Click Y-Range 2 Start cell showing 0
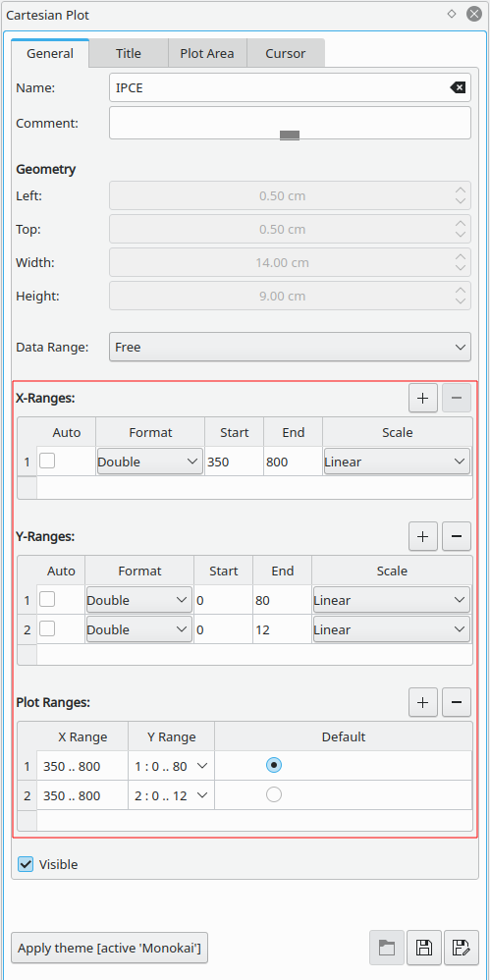The height and width of the screenshot is (980, 490). (x=223, y=629)
